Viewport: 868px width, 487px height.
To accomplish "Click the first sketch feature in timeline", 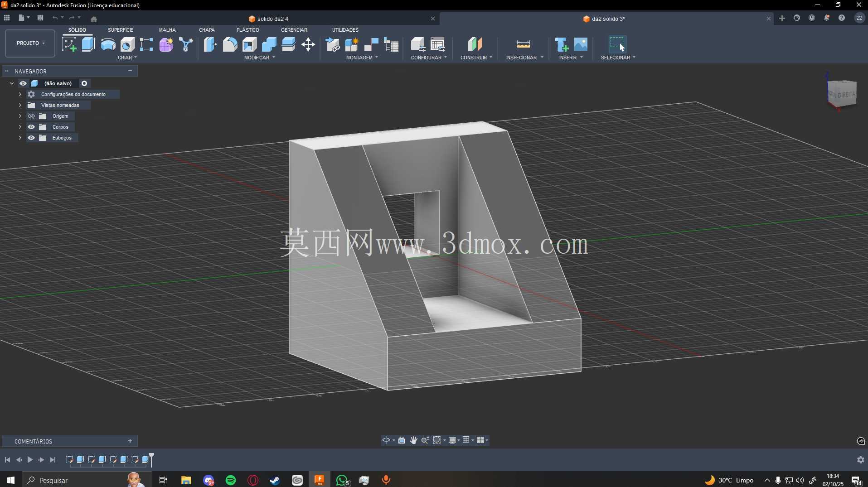I will tap(69, 459).
